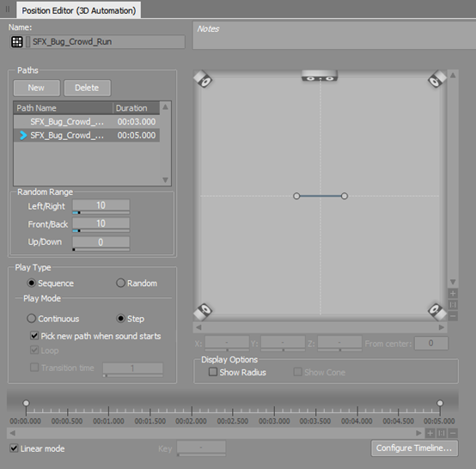476x469 pixels.
Task: Uncheck Pick new path when sound starts
Action: pyautogui.click(x=34, y=336)
